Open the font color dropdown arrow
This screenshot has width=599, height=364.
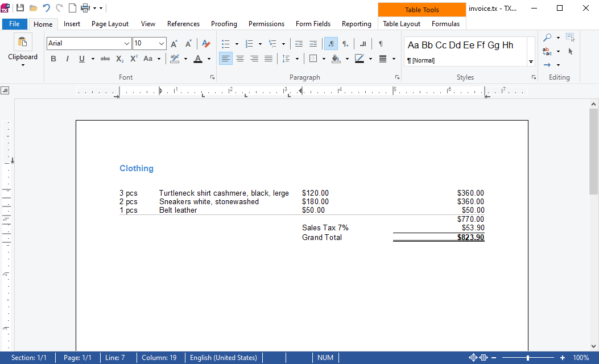tap(209, 59)
